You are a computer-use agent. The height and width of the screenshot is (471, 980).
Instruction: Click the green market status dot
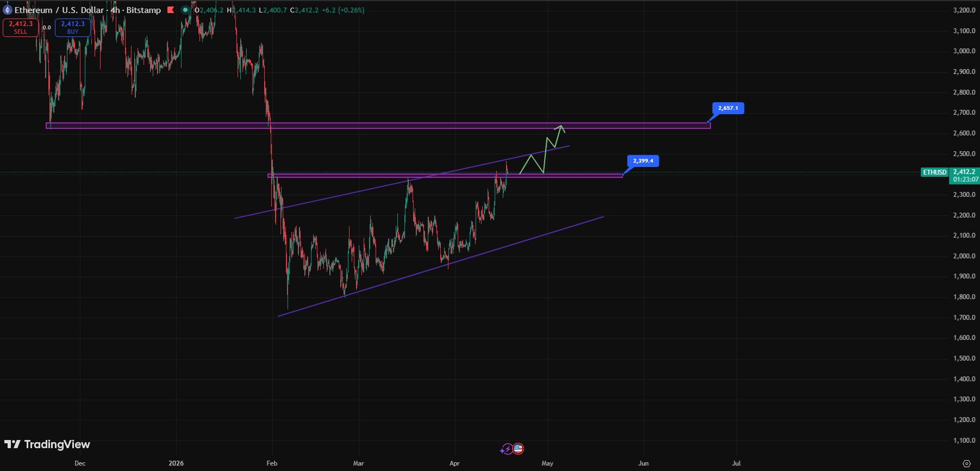pyautogui.click(x=185, y=10)
